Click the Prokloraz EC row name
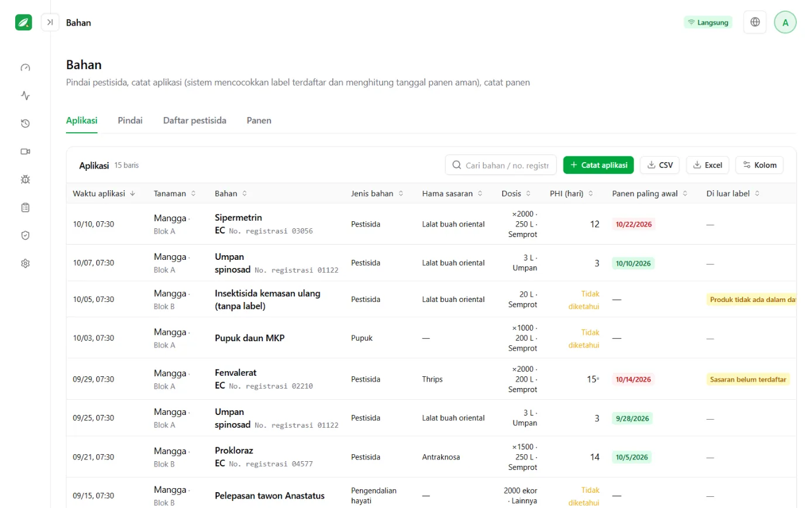 [x=234, y=457]
